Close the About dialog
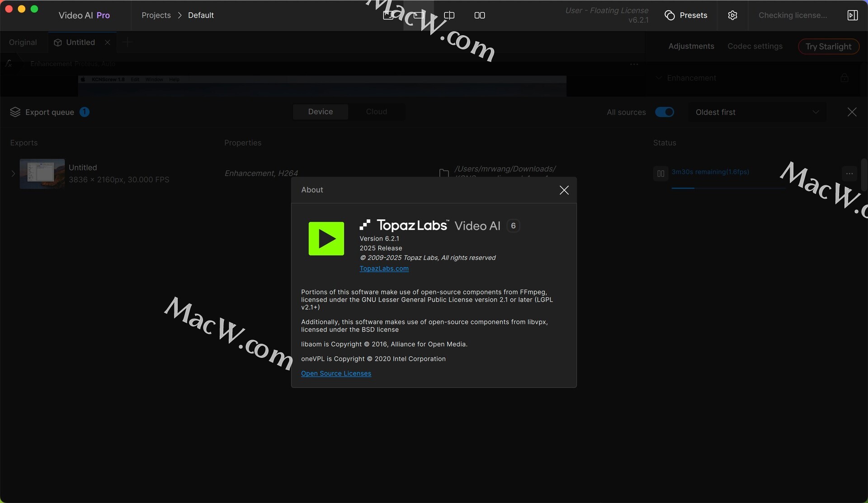 coord(564,190)
